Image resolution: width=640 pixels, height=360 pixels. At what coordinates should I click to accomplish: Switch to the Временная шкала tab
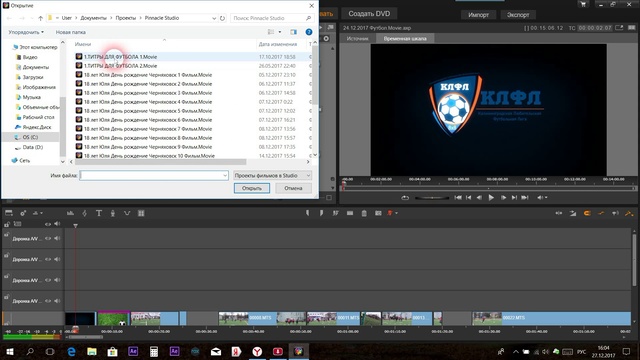[x=405, y=38]
